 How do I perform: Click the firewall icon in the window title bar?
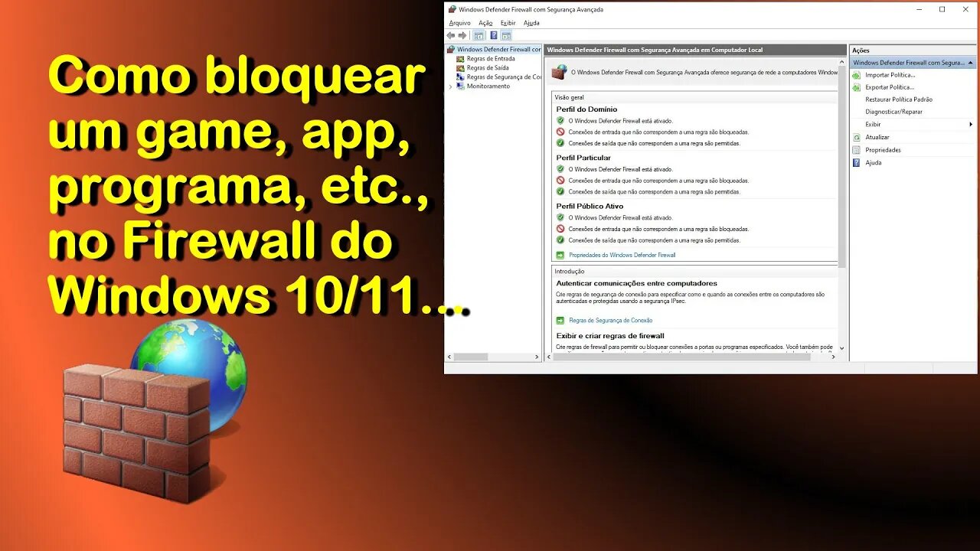point(452,9)
